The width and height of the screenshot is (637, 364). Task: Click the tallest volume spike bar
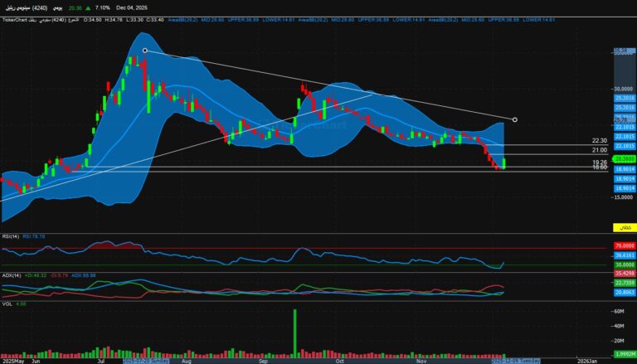pyautogui.click(x=294, y=333)
